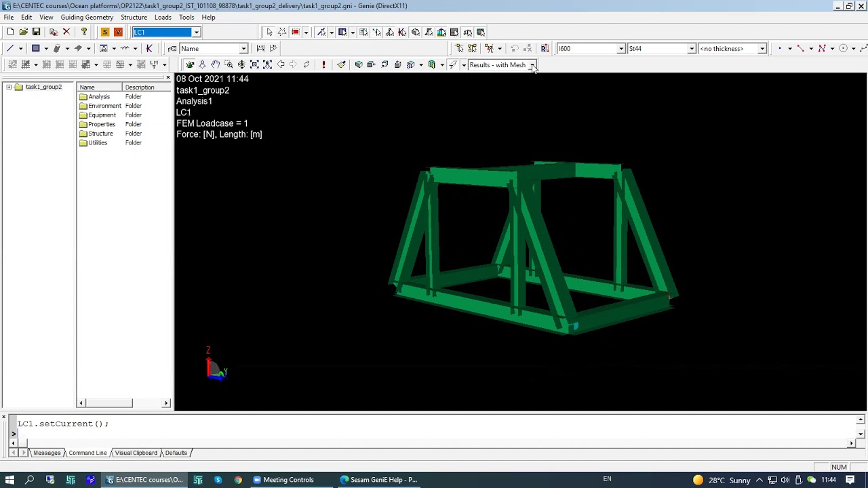
Task: Activate the pan hand tool
Action: (215, 64)
